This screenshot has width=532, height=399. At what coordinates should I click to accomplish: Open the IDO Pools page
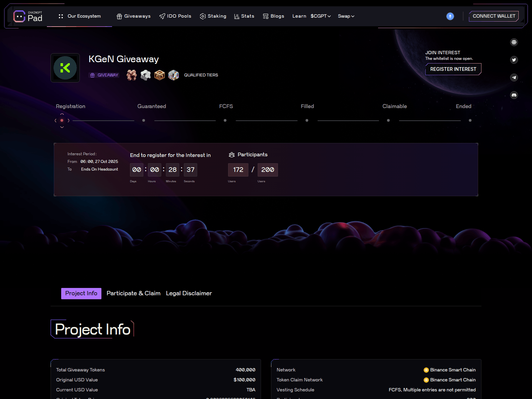point(175,16)
